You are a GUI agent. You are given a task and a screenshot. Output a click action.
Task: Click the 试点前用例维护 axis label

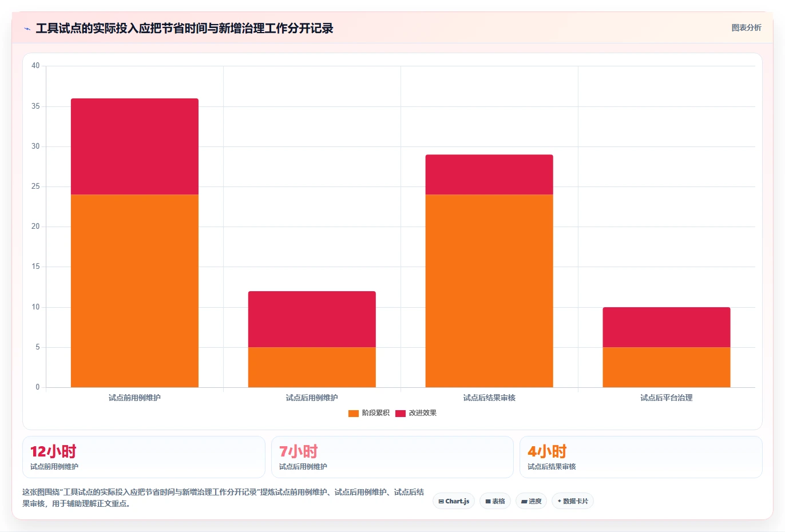tap(134, 398)
